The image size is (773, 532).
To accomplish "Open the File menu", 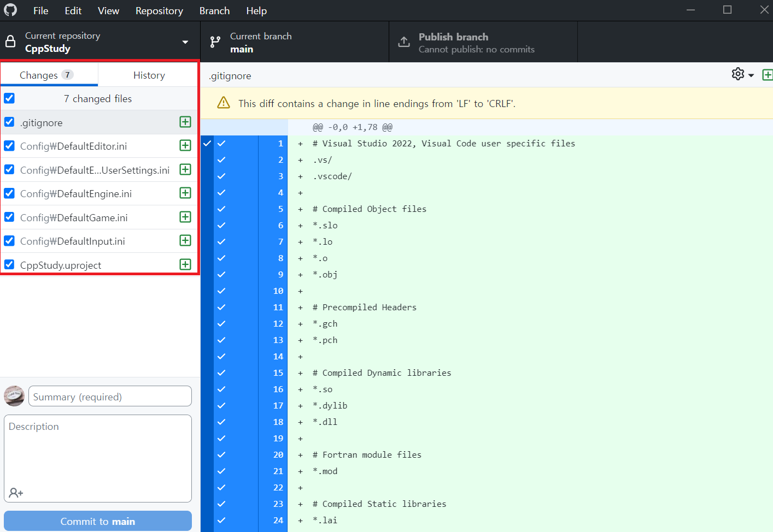I will click(x=40, y=11).
